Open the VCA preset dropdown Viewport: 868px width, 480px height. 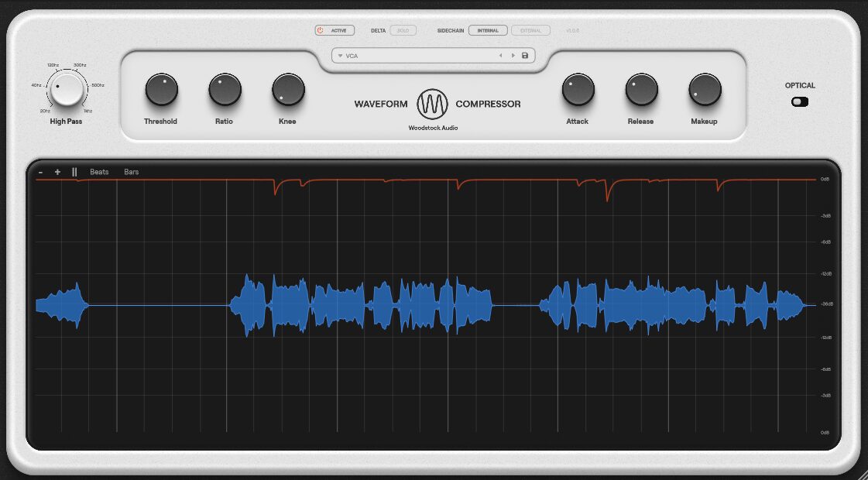click(x=418, y=56)
